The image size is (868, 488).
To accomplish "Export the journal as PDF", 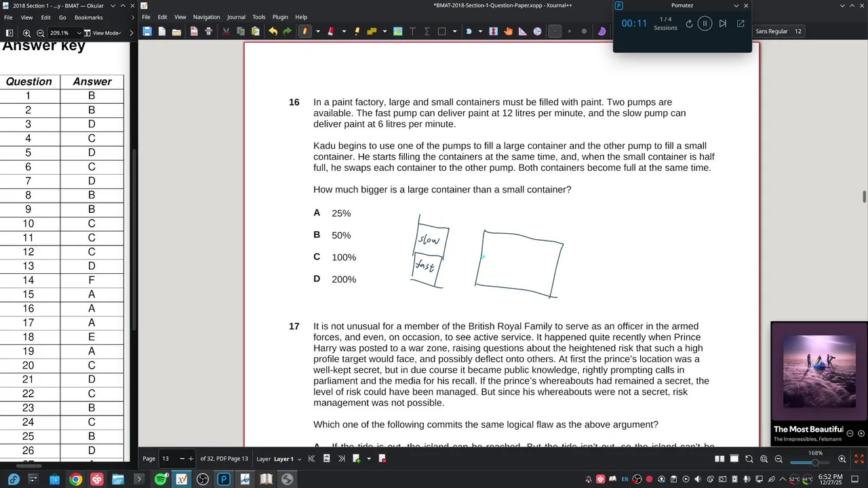I will [194, 31].
